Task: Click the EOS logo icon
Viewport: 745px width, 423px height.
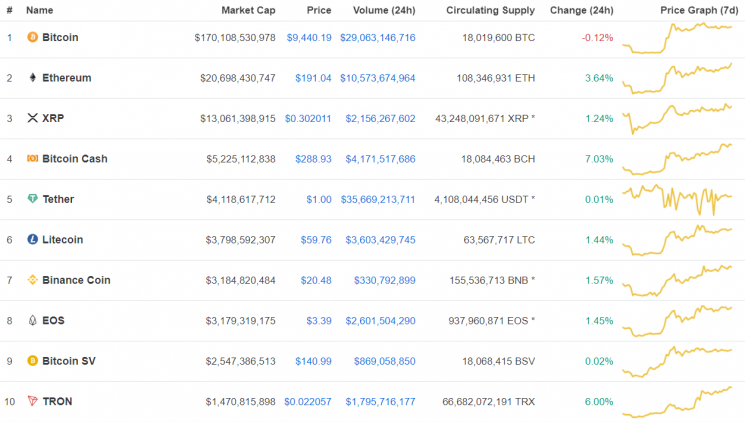Action: click(32, 320)
